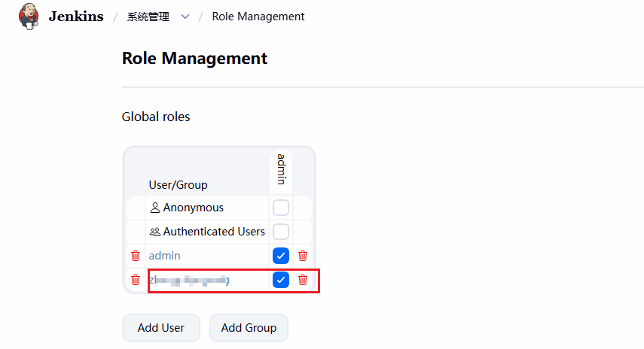The width and height of the screenshot is (644, 349).
Task: Remove admin row using right trash icon
Action: click(303, 256)
